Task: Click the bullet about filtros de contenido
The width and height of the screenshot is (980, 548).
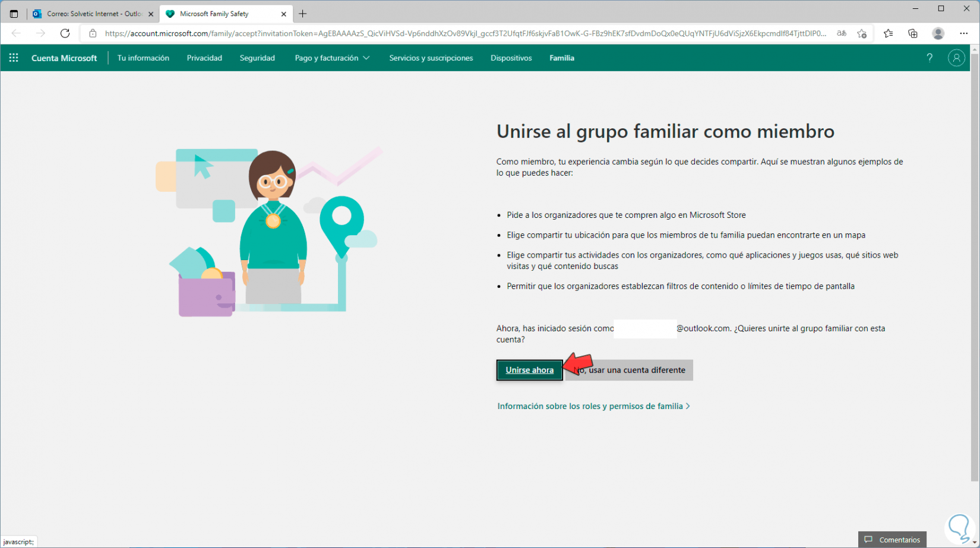Action: click(x=681, y=286)
